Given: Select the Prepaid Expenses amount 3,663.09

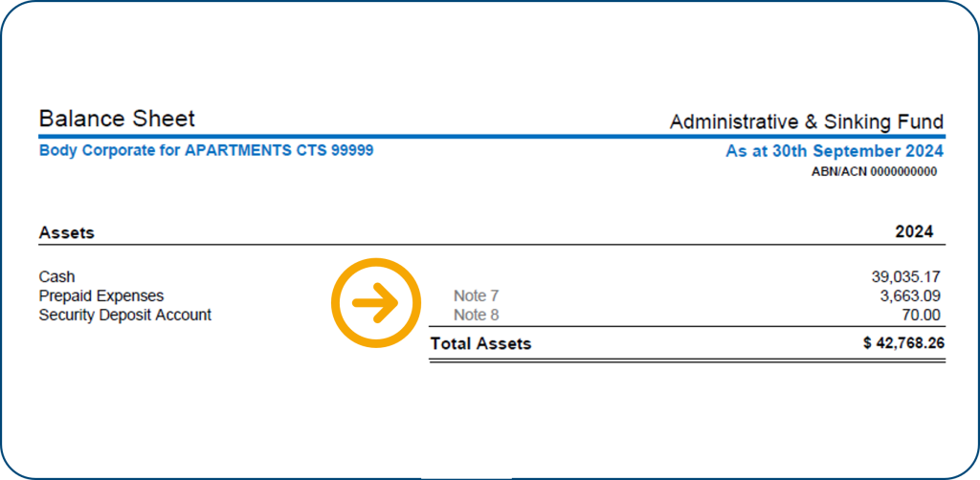Looking at the screenshot, I should tap(909, 296).
